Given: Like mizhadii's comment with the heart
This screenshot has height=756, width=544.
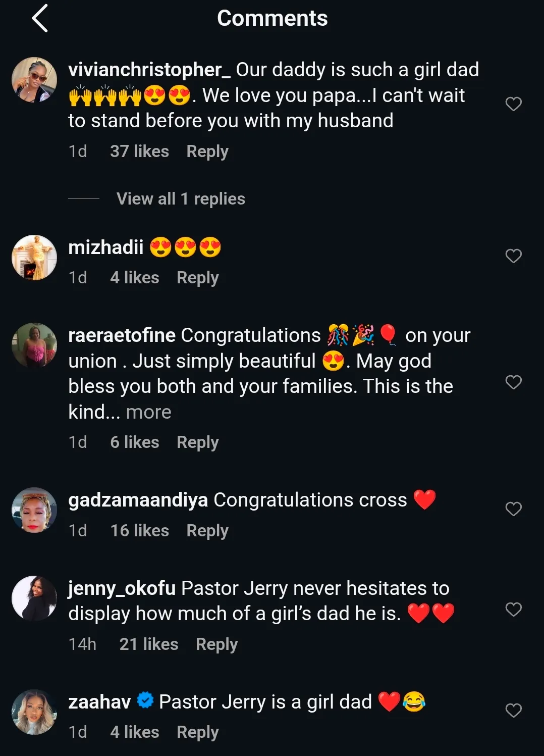Looking at the screenshot, I should (x=513, y=256).
